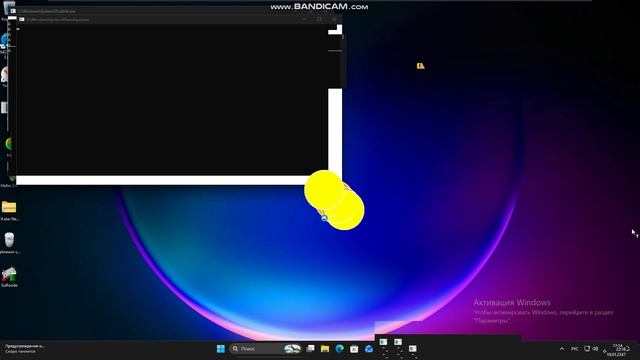Open Task View from the taskbar

point(311,349)
